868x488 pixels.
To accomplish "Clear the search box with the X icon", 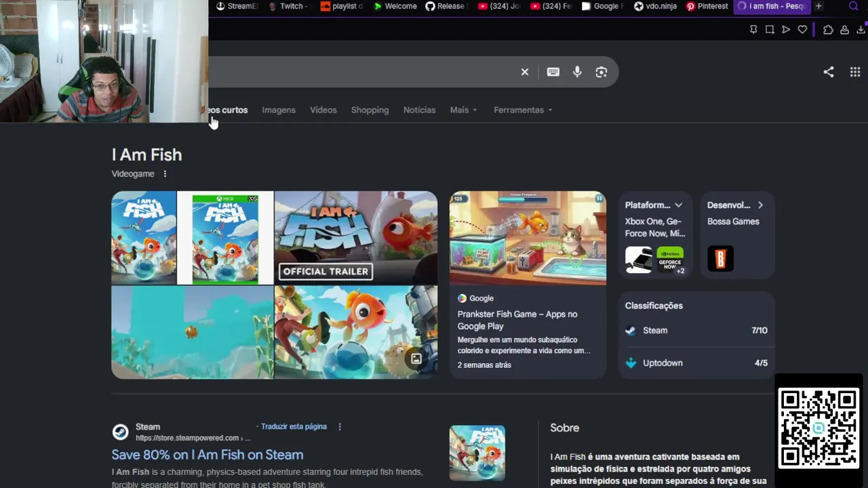I will click(524, 72).
